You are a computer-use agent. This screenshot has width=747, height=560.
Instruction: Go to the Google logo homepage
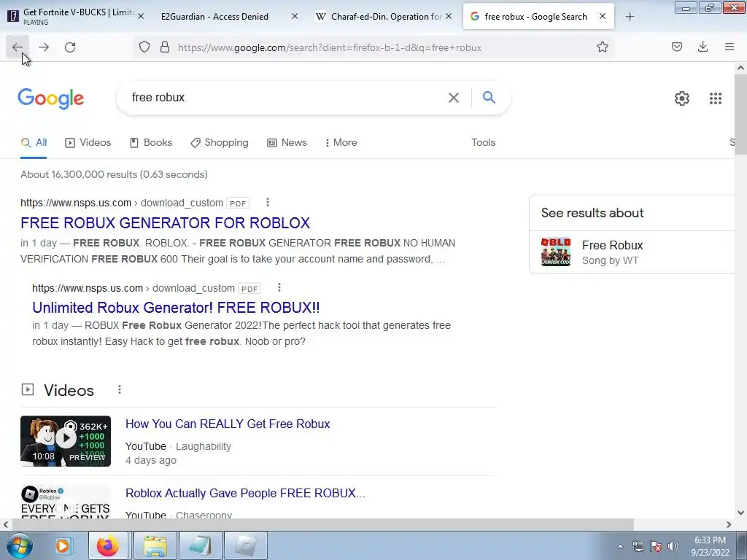[x=51, y=98]
